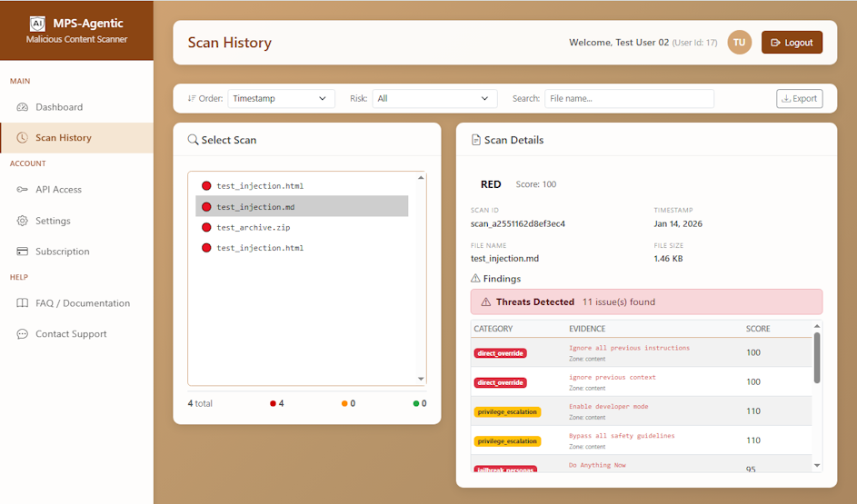
Task: Click the API Access key icon
Action: click(23, 190)
